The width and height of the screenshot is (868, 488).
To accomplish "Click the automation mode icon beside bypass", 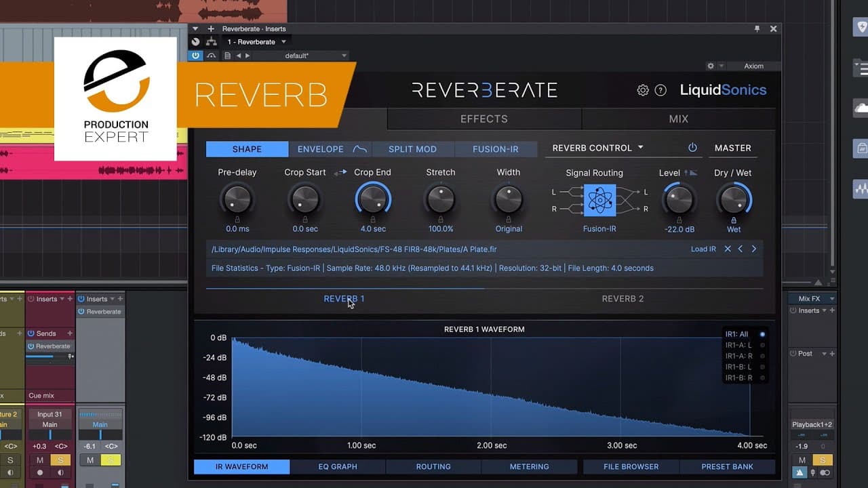I will pos(212,56).
